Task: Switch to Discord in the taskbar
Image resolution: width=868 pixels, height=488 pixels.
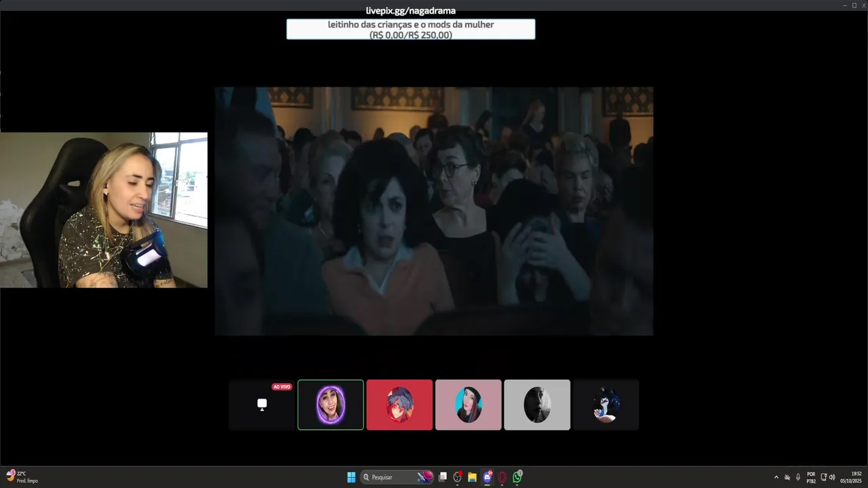Action: pyautogui.click(x=488, y=477)
